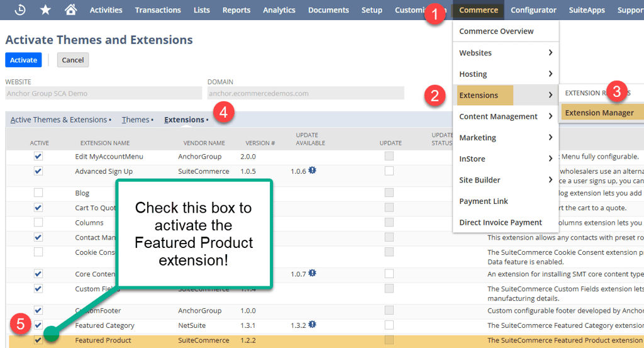Open the shortcuts star icon

(x=45, y=9)
